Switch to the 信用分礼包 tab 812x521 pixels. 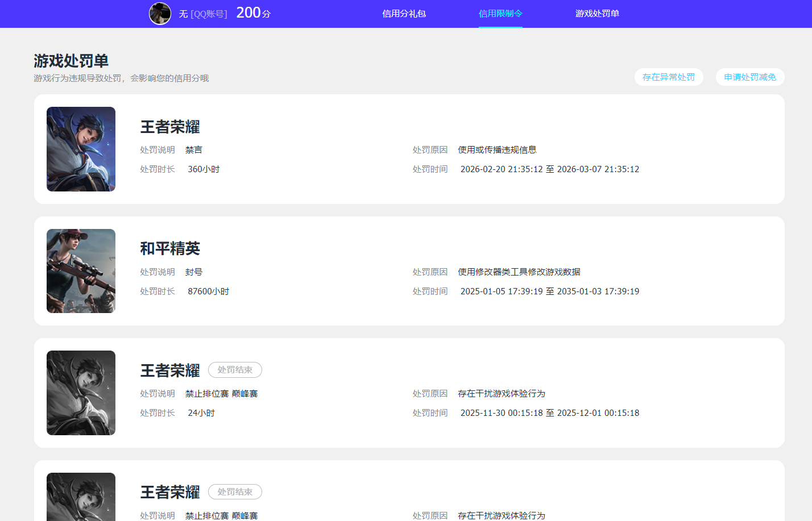tap(404, 13)
